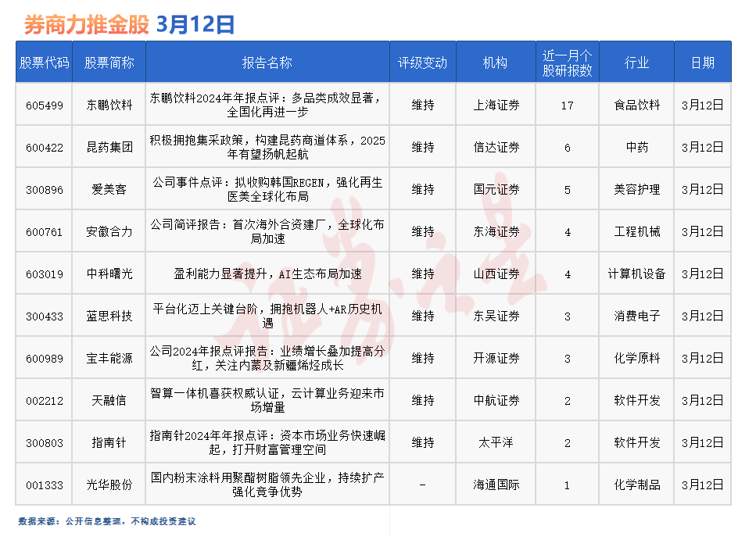The width and height of the screenshot is (756, 540).
Task: Click the 东海证券 institution cell
Action: [x=496, y=231]
